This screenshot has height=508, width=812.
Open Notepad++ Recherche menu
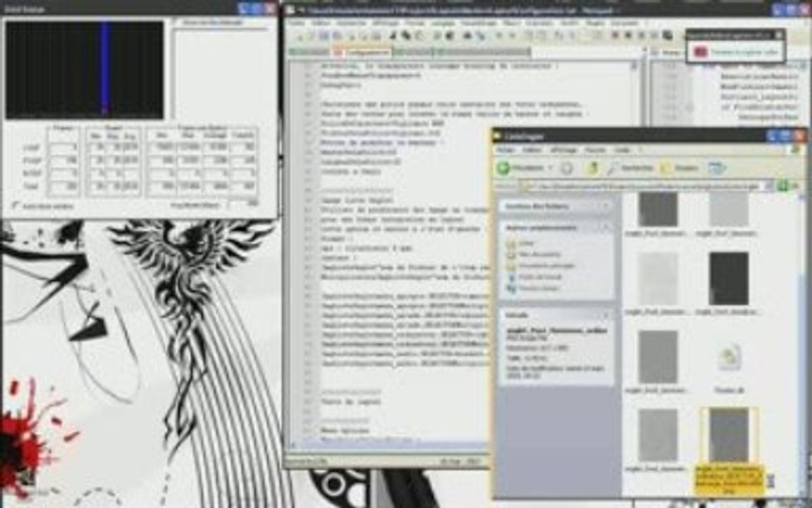[x=351, y=23]
